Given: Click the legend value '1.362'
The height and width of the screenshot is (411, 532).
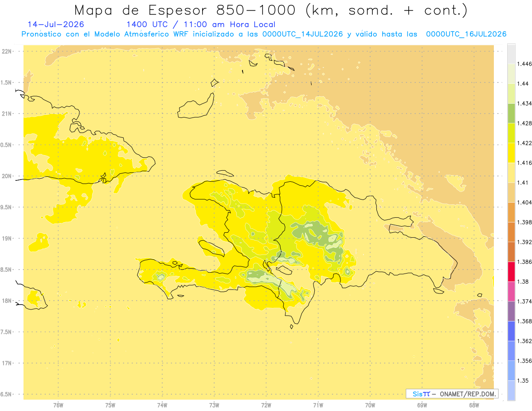Looking at the screenshot, I should tap(525, 341).
